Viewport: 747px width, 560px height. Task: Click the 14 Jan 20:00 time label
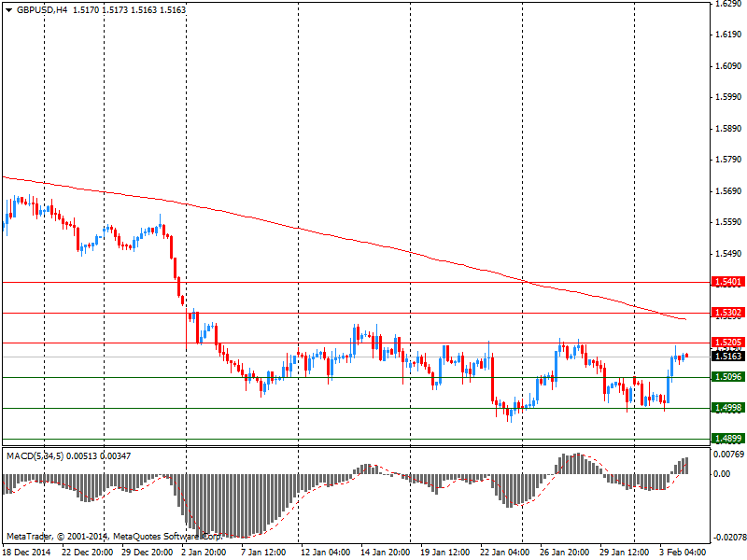point(386,553)
